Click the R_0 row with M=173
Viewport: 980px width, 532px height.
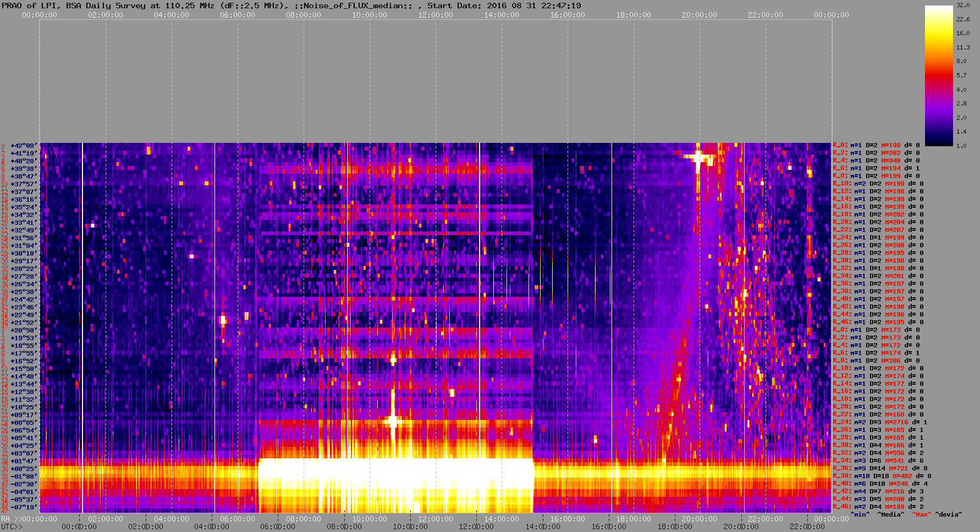[x=876, y=330]
